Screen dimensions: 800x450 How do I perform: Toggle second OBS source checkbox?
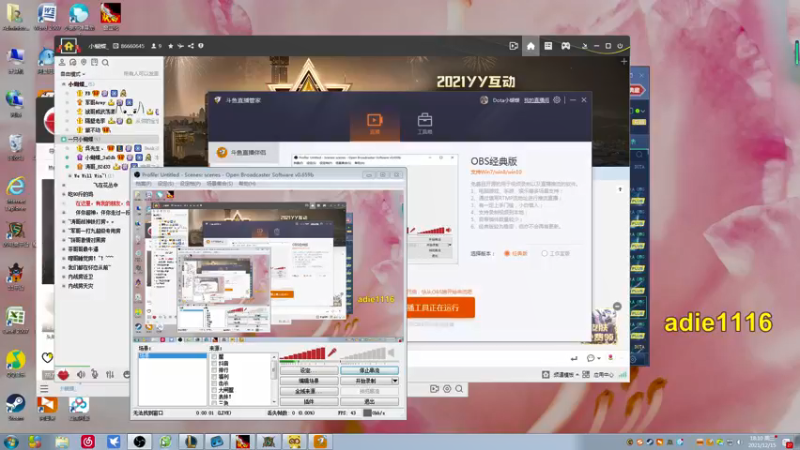[214, 363]
